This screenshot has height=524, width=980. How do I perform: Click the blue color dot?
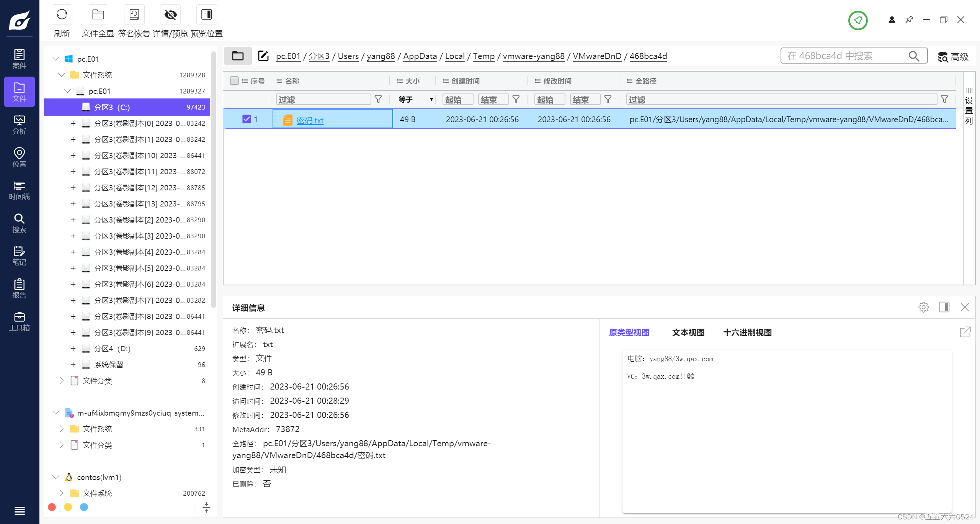(84, 507)
